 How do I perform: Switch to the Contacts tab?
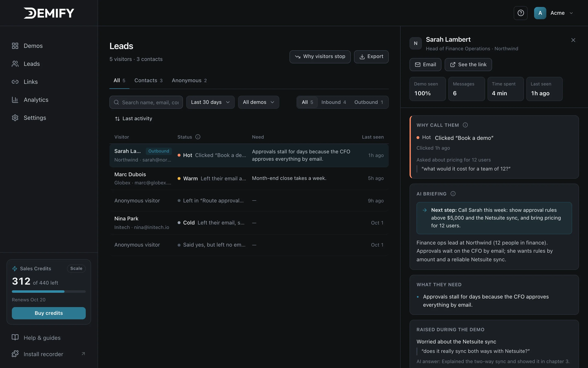(148, 80)
